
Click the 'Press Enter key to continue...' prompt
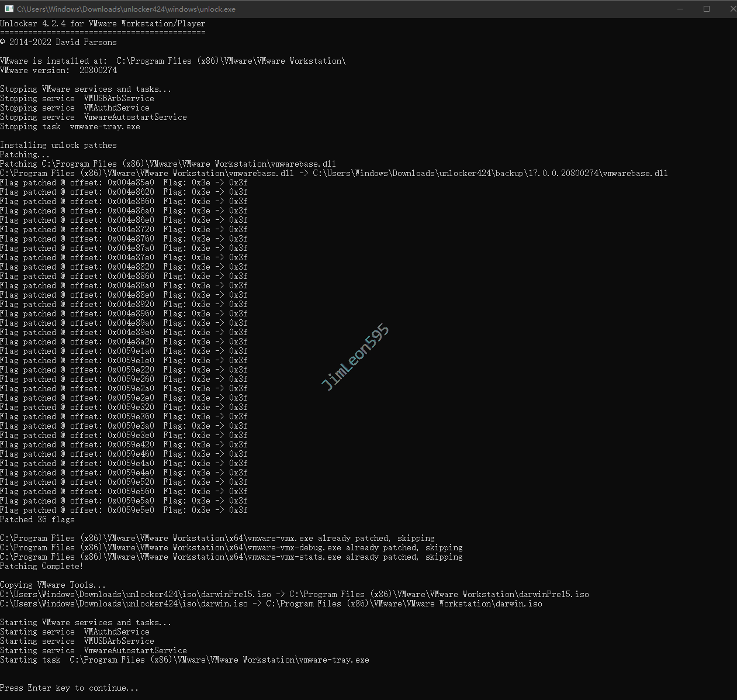point(70,688)
